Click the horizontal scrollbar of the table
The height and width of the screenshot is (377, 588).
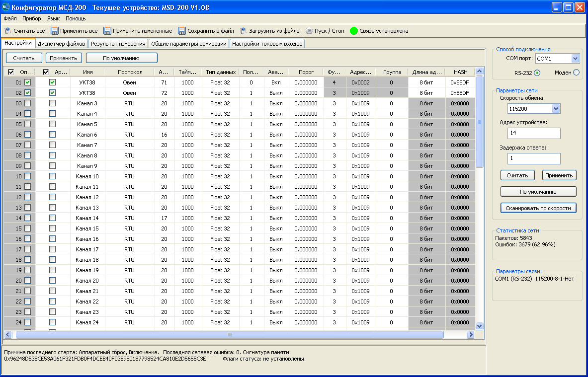[x=229, y=335]
